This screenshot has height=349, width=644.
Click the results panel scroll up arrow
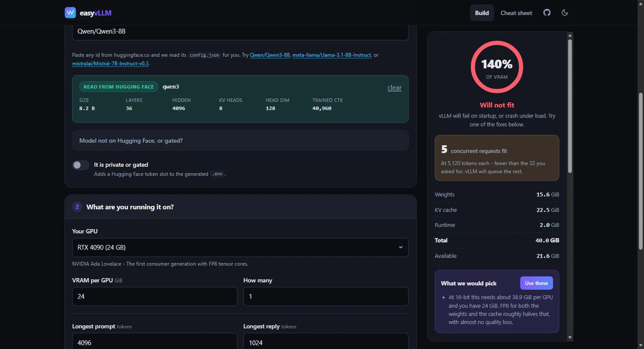point(570,35)
